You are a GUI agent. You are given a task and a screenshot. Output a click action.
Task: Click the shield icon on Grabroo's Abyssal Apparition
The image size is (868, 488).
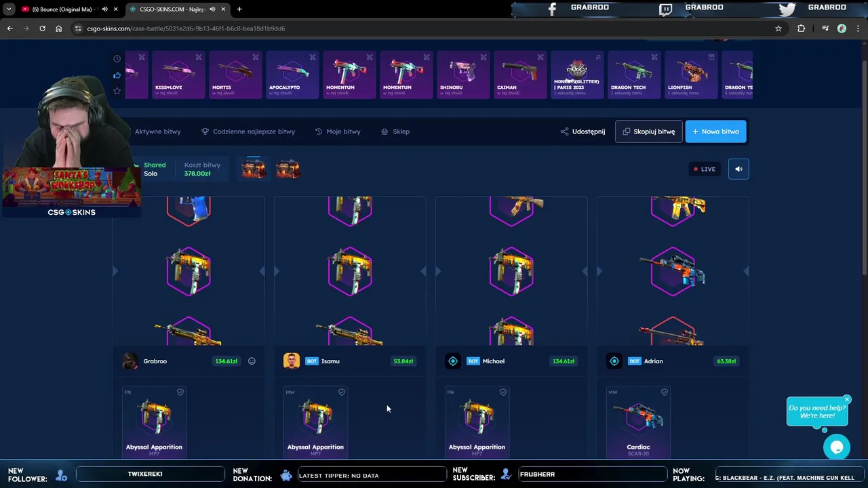coord(180,392)
